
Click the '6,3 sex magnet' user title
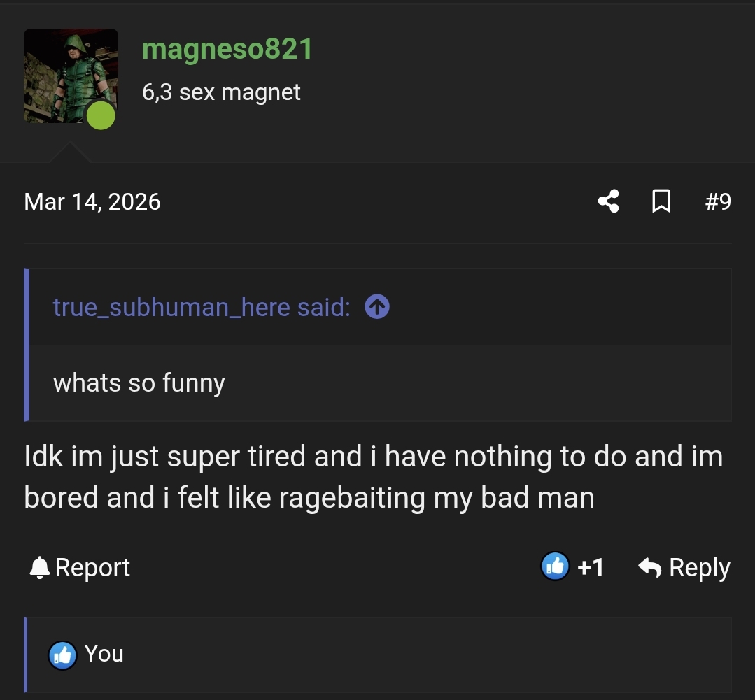coord(221,92)
